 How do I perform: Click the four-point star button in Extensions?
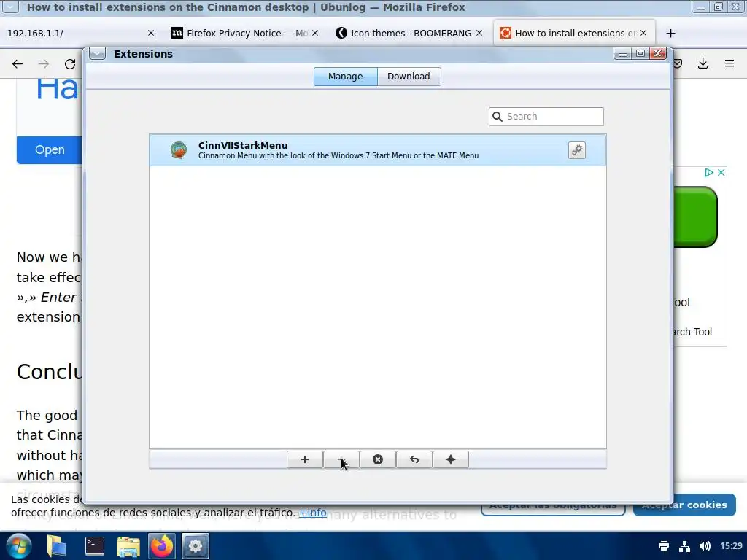point(451,459)
